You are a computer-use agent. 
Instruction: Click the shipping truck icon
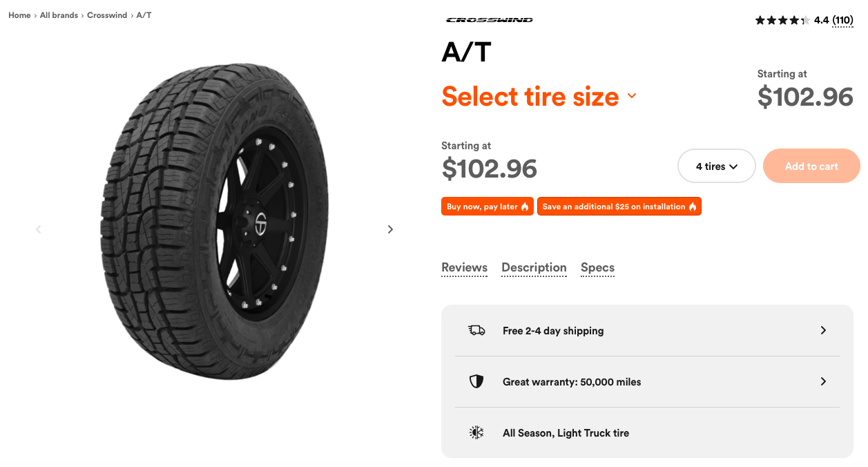pyautogui.click(x=476, y=330)
